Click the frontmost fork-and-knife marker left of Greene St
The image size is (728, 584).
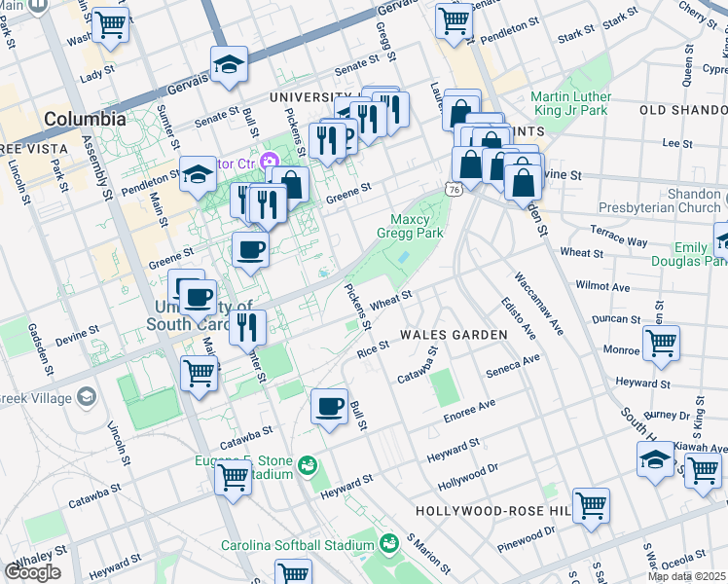(x=268, y=206)
